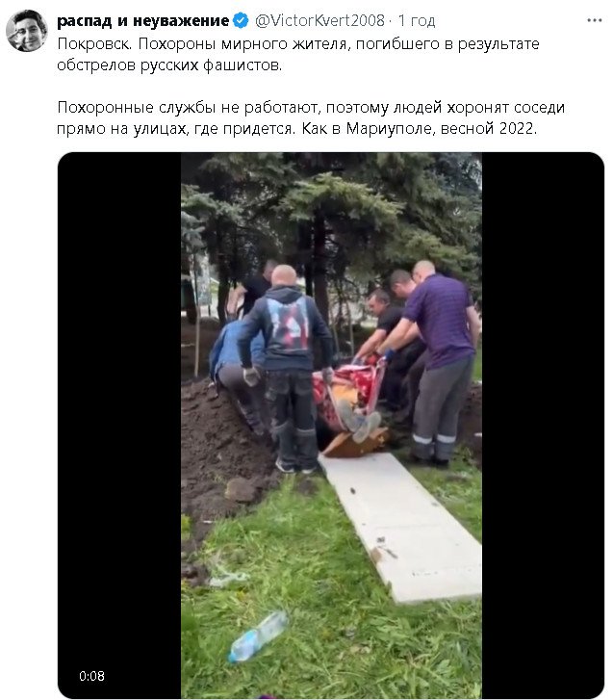Open the @VictorKvert2008 handle link
The height and width of the screenshot is (700, 613).
click(319, 20)
